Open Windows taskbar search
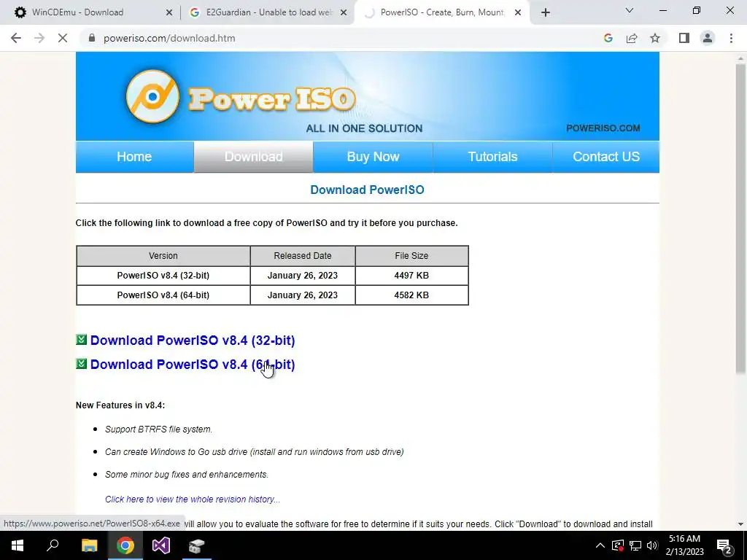This screenshot has width=747, height=560. pos(53,545)
